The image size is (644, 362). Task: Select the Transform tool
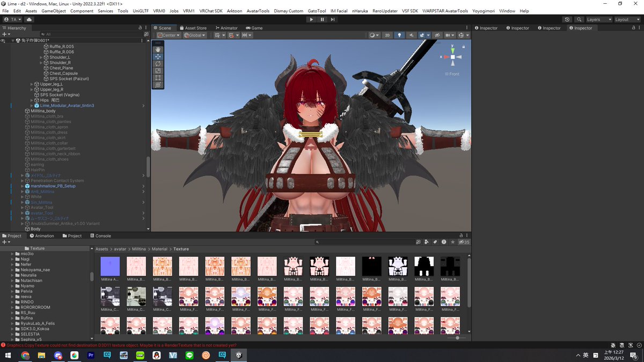pyautogui.click(x=158, y=85)
